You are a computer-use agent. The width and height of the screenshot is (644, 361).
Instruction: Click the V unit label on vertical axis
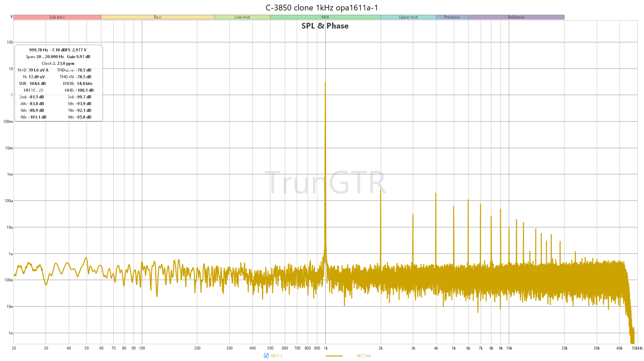coord(11,17)
